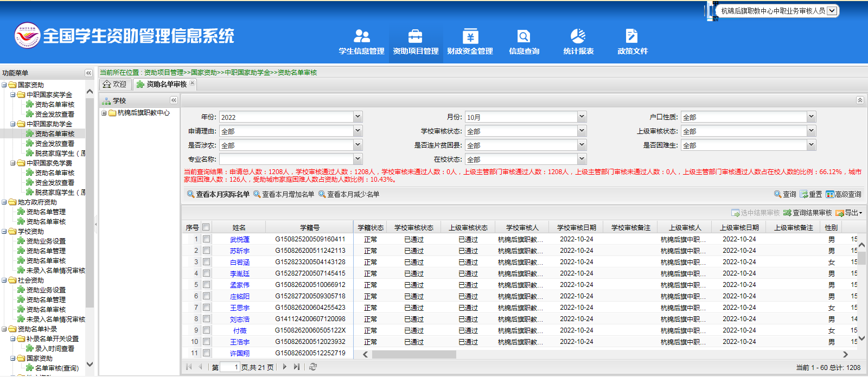Jump to last page arrow icon

coord(296,367)
